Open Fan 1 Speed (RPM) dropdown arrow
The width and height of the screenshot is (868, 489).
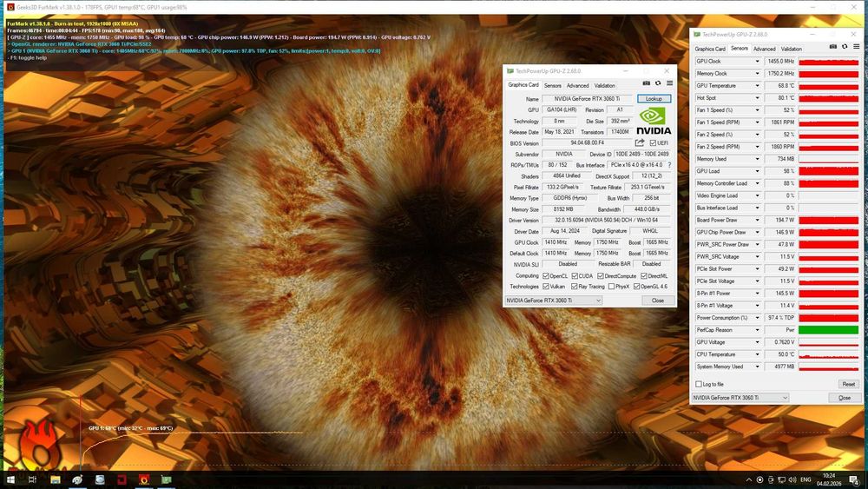[757, 122]
